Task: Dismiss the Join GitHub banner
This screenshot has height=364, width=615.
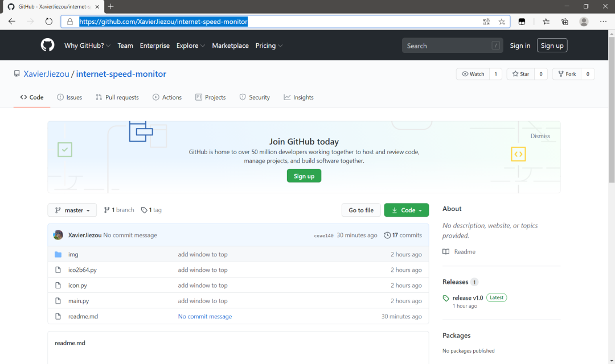Action: click(540, 136)
